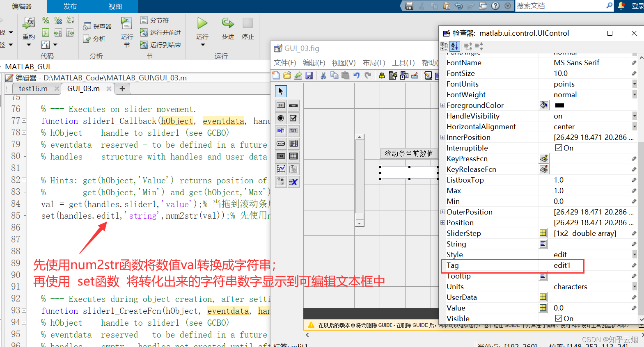Screen dimensions: 644x347
Task: Pick the Pop-up Menu component in GUIDE palette
Action: tap(281, 144)
